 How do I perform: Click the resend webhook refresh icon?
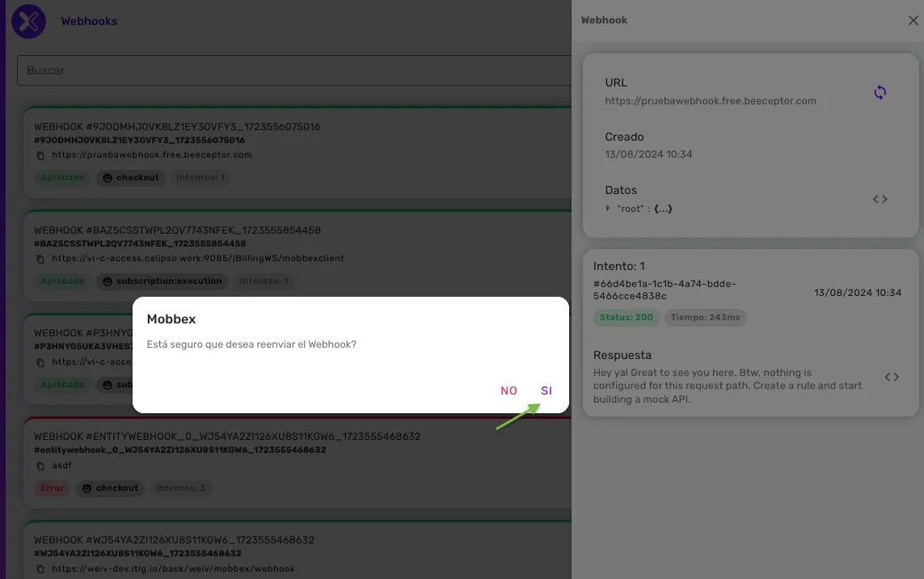coord(880,92)
